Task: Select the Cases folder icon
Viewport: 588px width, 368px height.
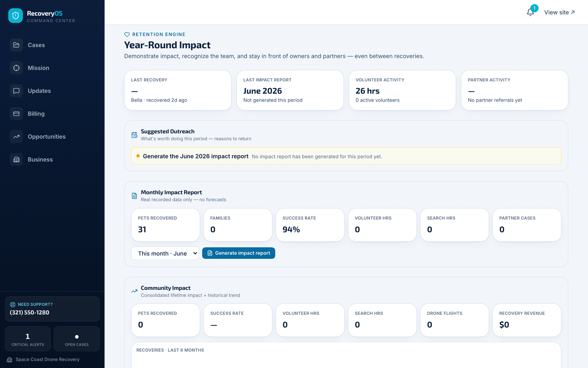Action: pos(16,45)
